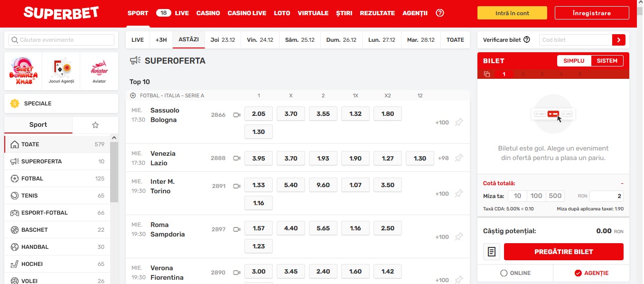Launch the Aviator game tile

click(x=99, y=71)
